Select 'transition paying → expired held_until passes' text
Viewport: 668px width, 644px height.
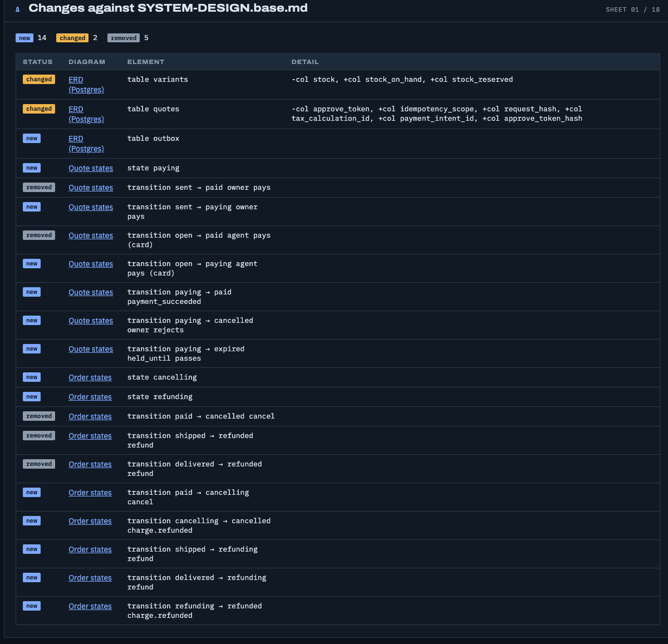(186, 353)
